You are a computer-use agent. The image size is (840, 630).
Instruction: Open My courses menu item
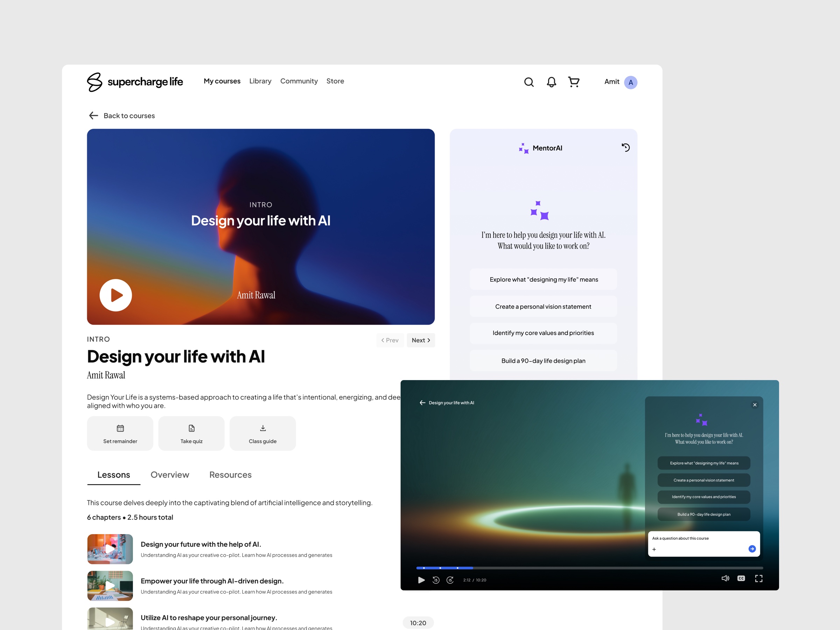click(x=222, y=81)
